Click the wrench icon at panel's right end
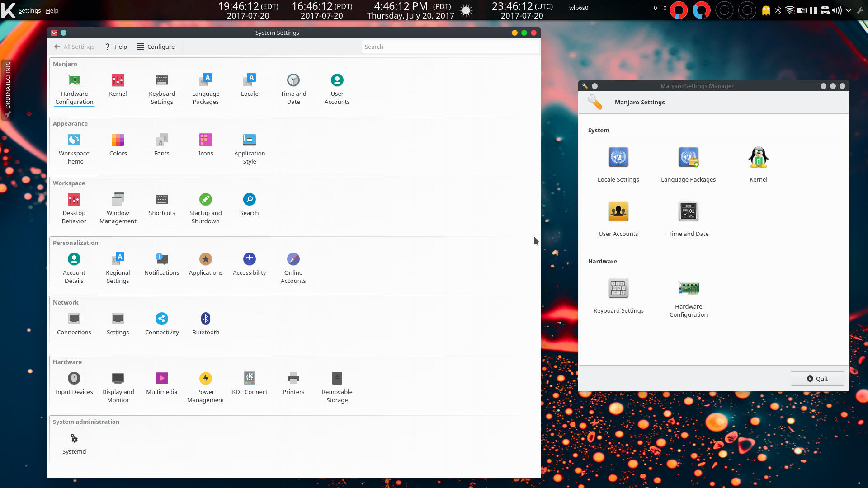 click(860, 10)
